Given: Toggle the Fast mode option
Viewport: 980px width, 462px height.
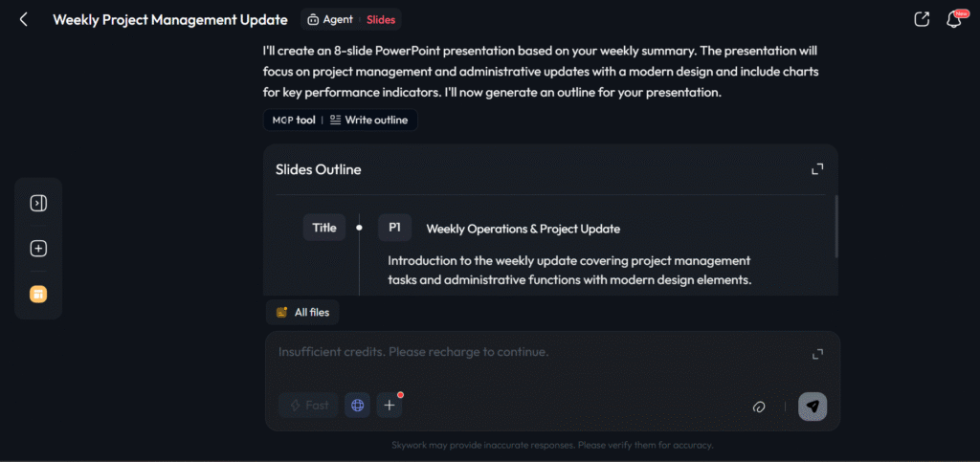Looking at the screenshot, I should (x=308, y=406).
